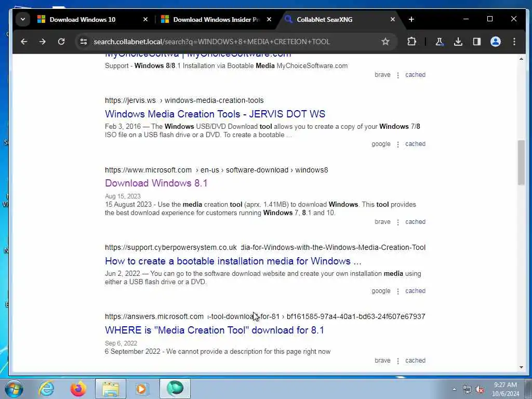Open the user profile avatar

click(x=495, y=42)
